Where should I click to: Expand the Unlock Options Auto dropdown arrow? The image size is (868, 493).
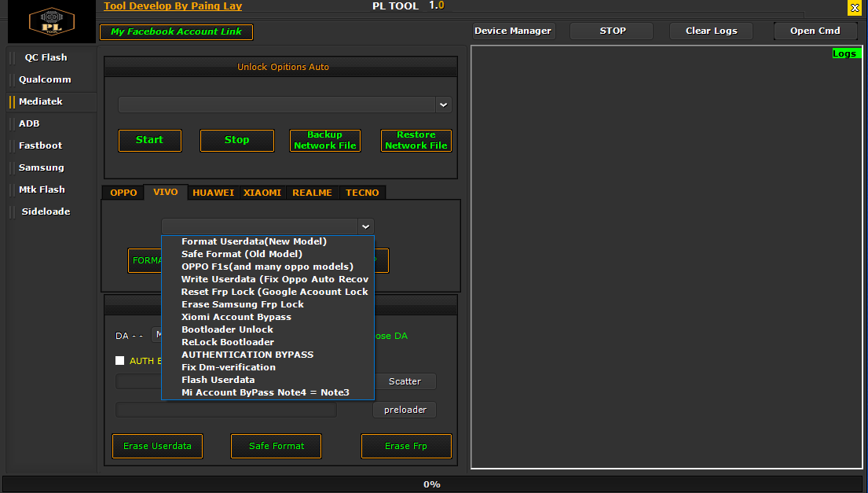[443, 105]
